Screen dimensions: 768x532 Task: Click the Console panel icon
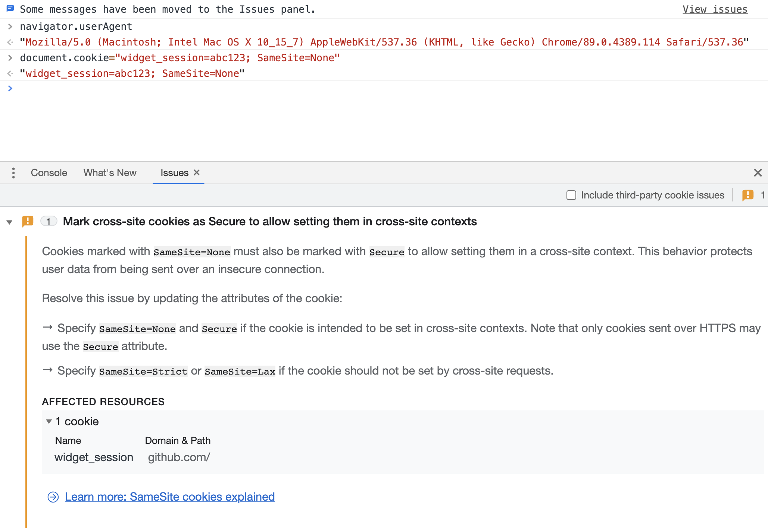50,173
